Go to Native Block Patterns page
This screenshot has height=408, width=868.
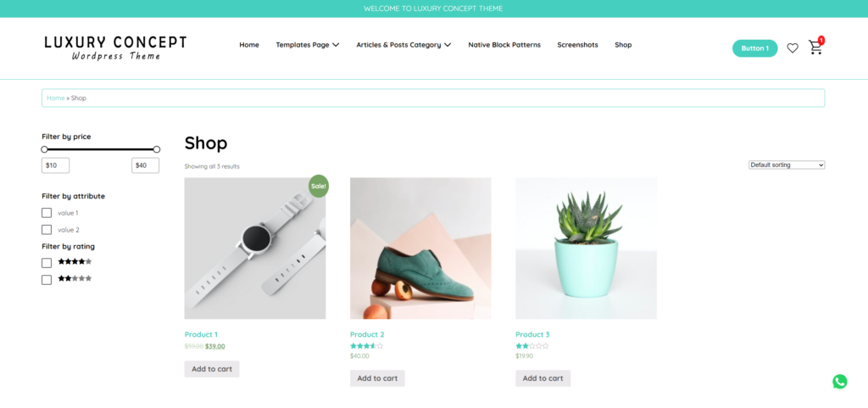pos(504,45)
